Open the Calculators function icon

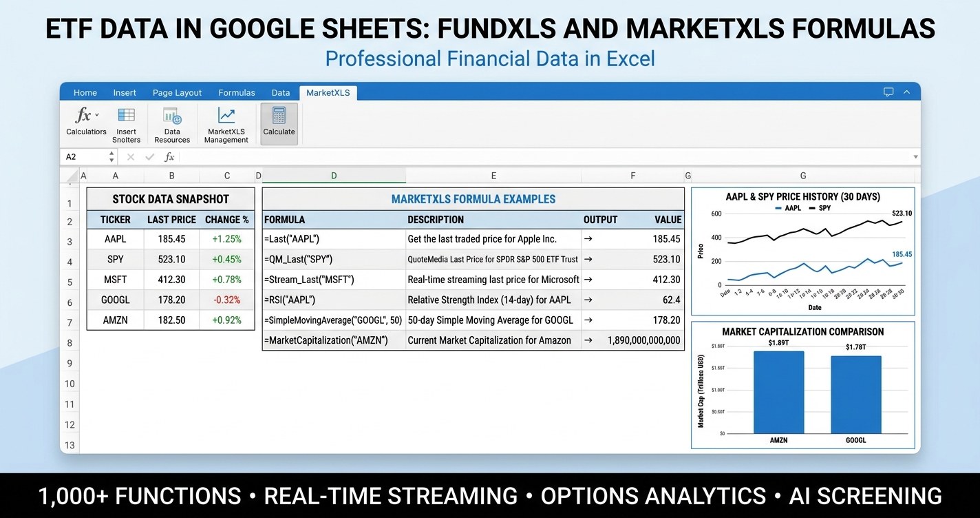(x=83, y=115)
